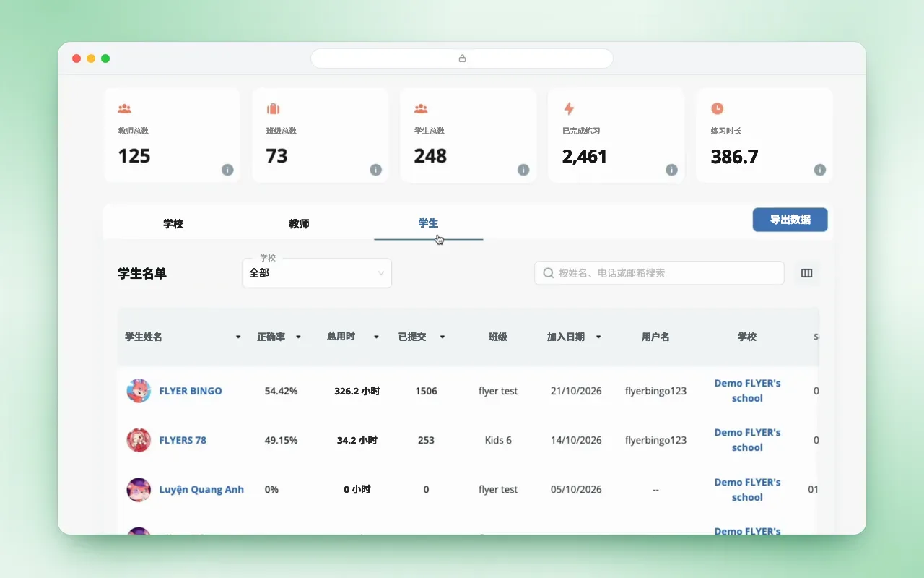
Task: Click the student search input field
Action: (x=659, y=273)
